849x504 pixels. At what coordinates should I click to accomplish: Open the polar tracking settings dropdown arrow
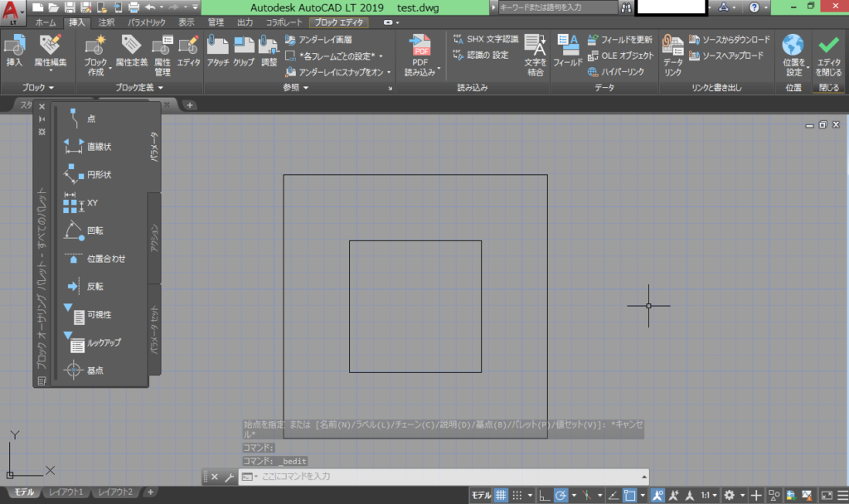click(x=574, y=495)
